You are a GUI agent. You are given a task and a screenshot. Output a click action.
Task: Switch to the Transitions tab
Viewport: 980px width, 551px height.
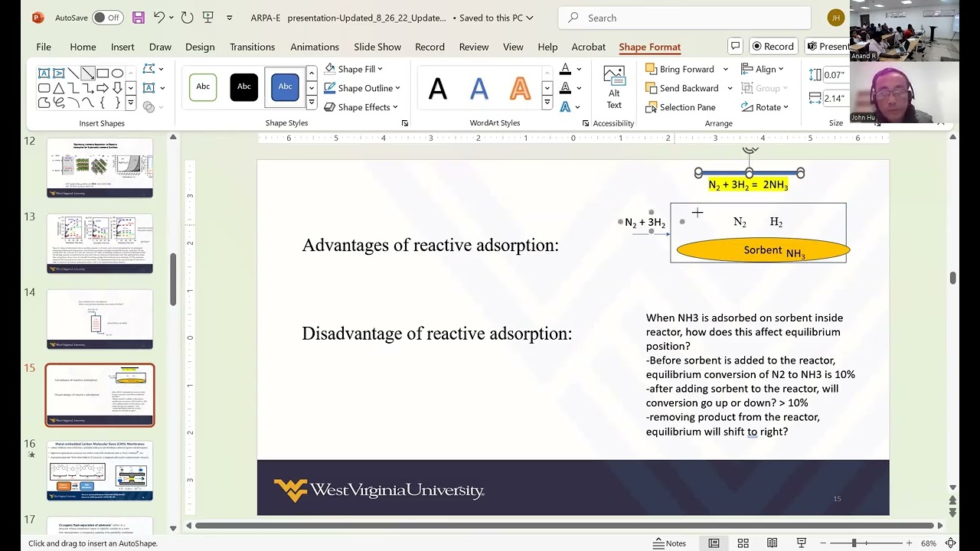(252, 47)
